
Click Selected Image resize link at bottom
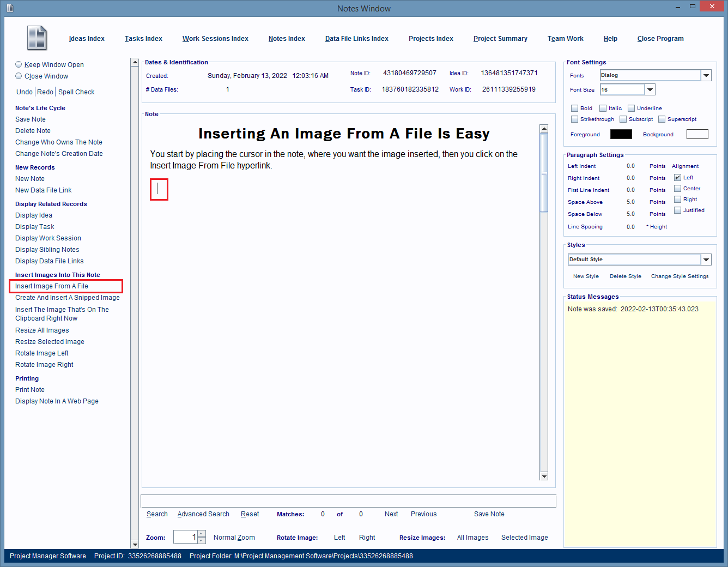[x=525, y=538]
